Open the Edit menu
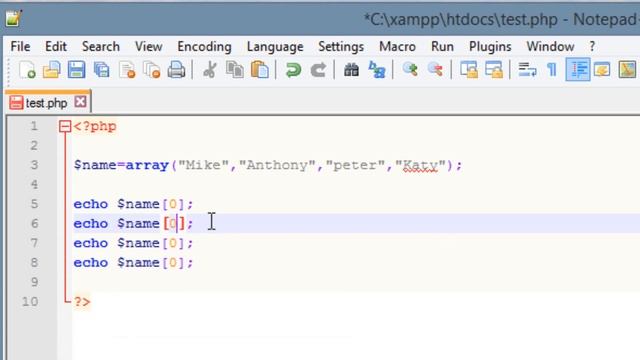 tap(56, 47)
